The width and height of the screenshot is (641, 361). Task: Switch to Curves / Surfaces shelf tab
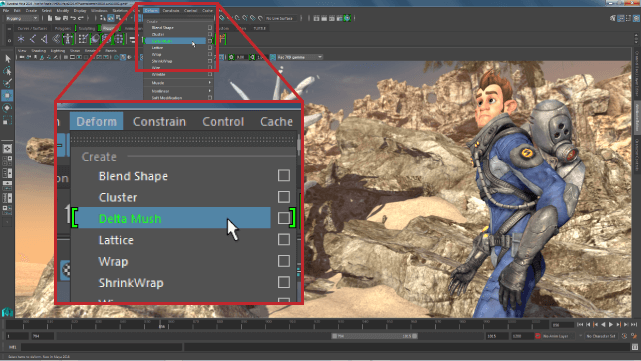click(x=32, y=28)
